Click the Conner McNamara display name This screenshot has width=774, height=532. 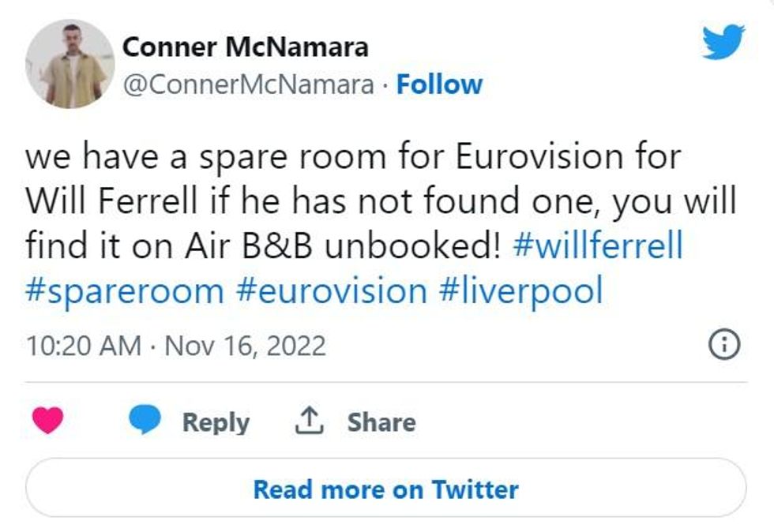(245, 47)
